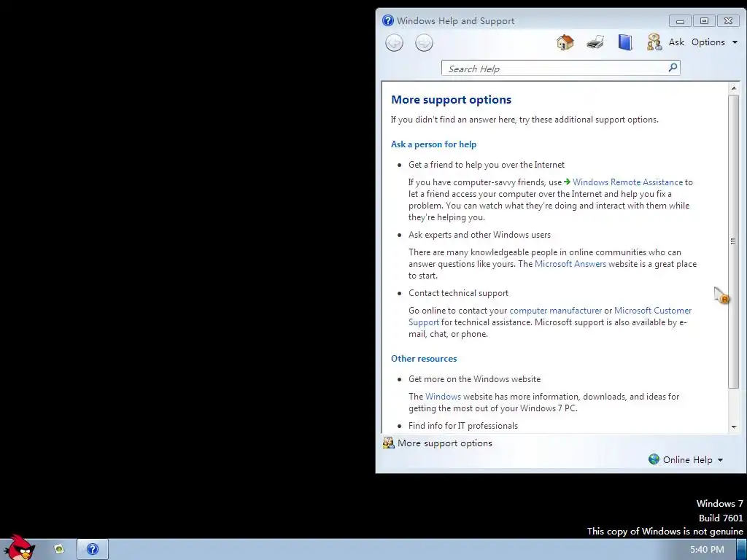747x560 pixels.
Task: Open pinned green taskbar icon next to Start
Action: tap(59, 550)
